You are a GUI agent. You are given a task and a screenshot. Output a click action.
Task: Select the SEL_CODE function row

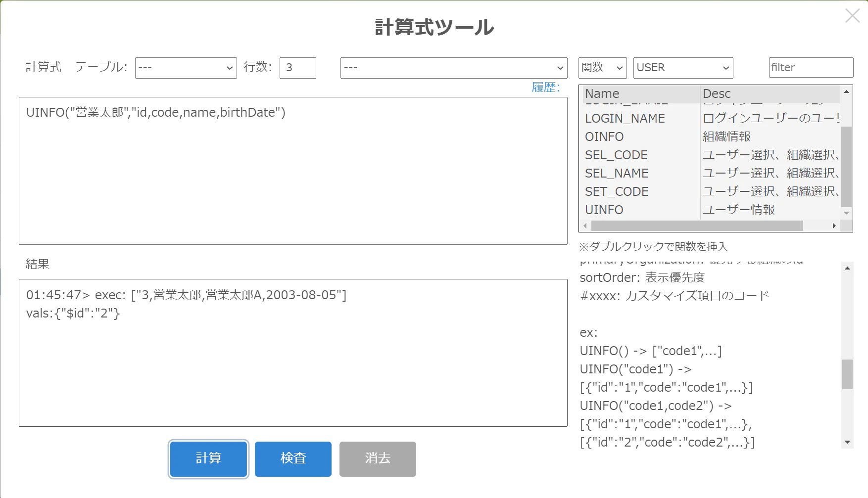[712, 155]
